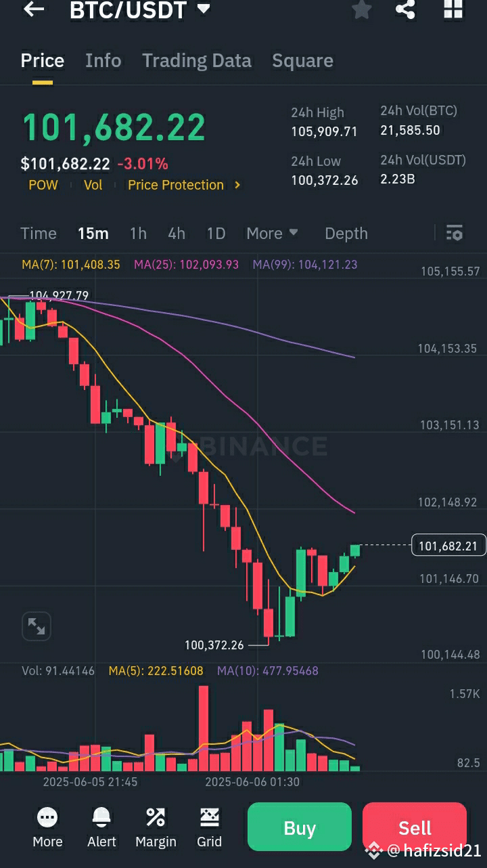Select the 1h interval
The image size is (487, 868).
pyautogui.click(x=138, y=234)
